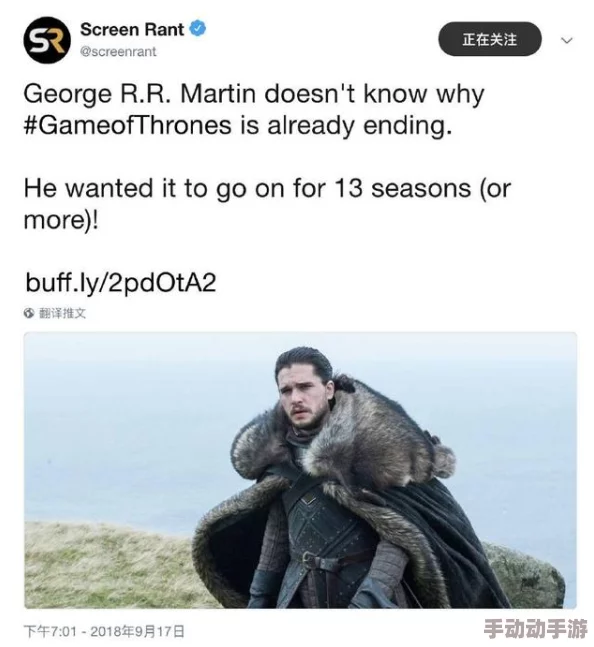Follow the buff.ly/2pdOtA2 link
594x647 pixels.
point(121,283)
